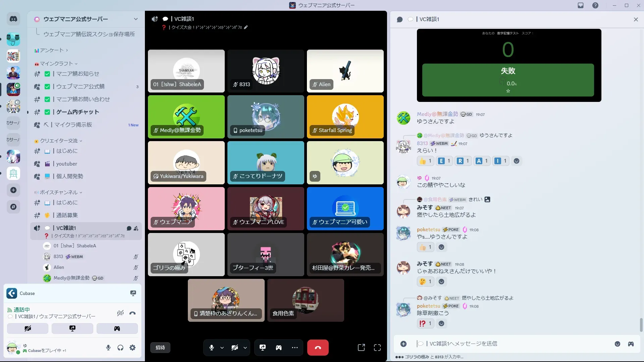The image size is (644, 362).
Task: Open user settings gear icon
Action: click(x=132, y=348)
